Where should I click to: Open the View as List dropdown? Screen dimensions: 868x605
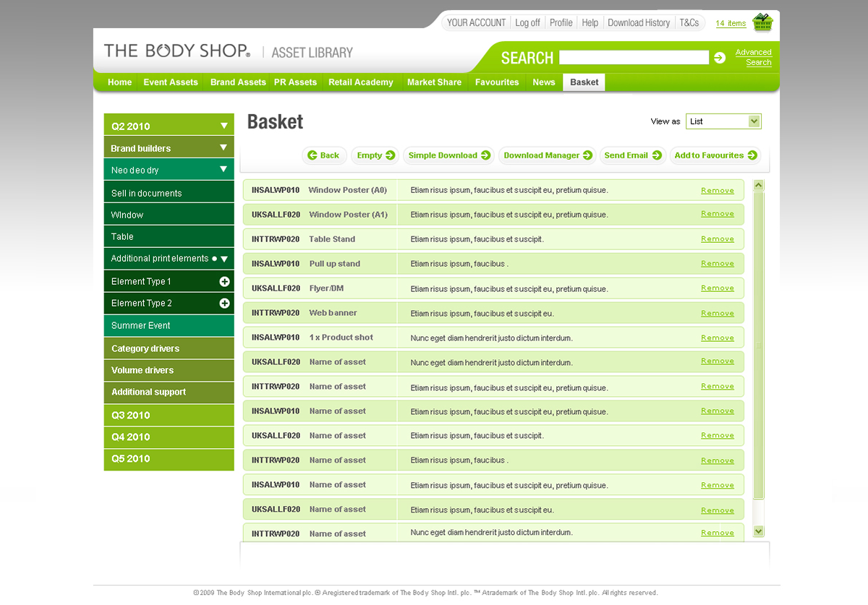(723, 121)
